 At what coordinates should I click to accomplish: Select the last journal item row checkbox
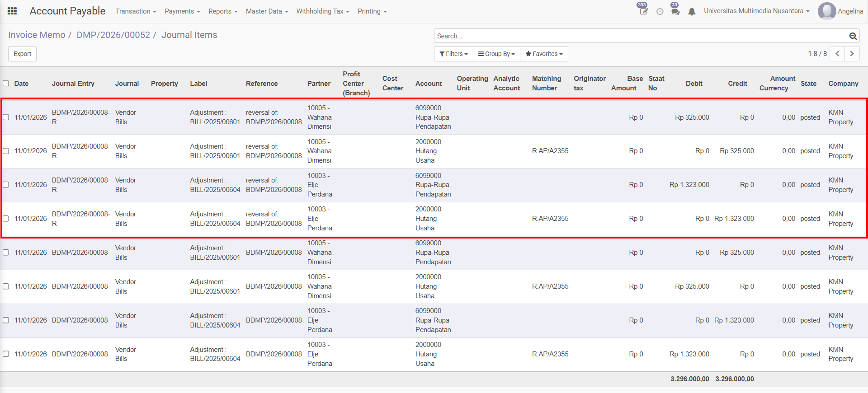pos(6,354)
